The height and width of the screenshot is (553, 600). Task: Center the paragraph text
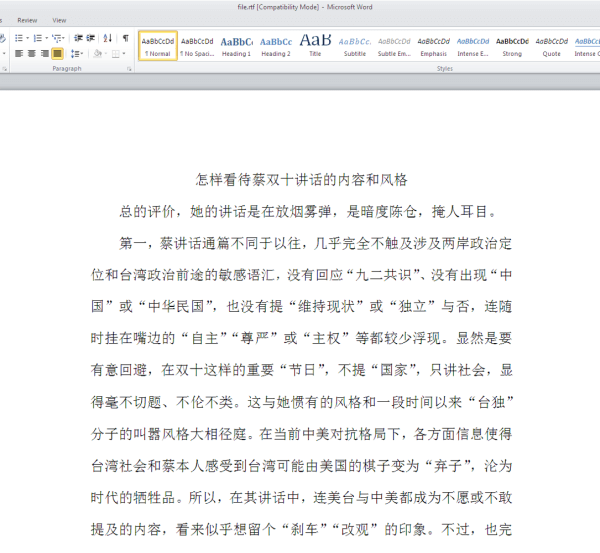pos(32,53)
